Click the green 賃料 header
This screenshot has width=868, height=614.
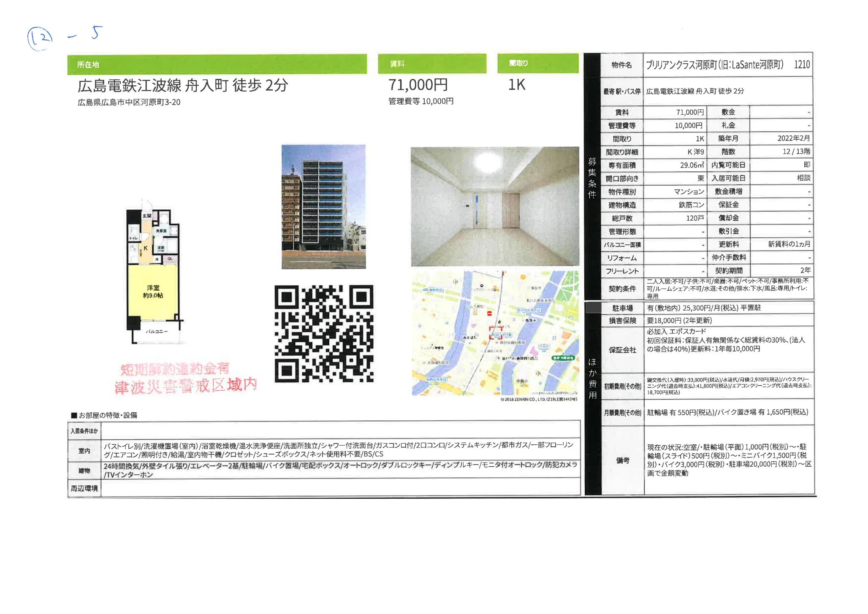[431, 64]
